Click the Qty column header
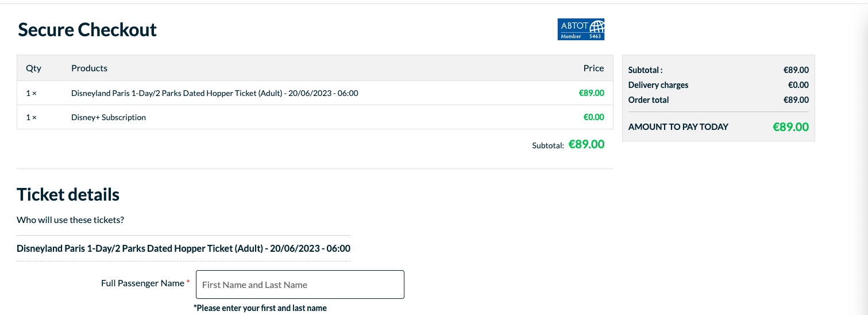 (34, 68)
